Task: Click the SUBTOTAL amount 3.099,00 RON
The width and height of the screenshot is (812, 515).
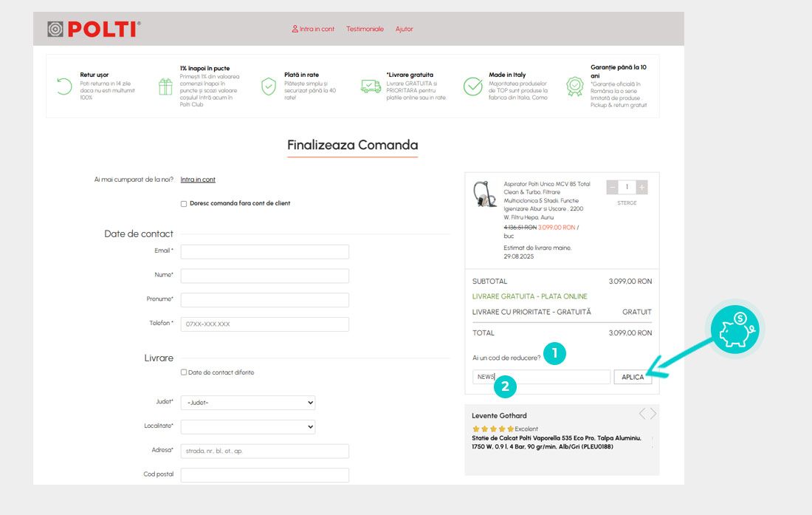Action: pyautogui.click(x=630, y=282)
